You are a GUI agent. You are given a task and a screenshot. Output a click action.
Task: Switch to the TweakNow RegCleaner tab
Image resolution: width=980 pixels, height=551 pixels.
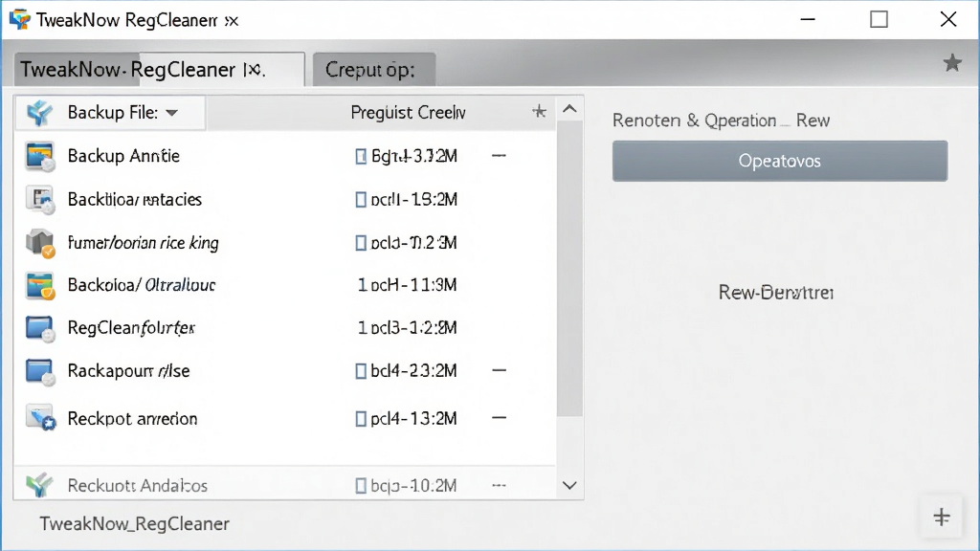pyautogui.click(x=160, y=69)
